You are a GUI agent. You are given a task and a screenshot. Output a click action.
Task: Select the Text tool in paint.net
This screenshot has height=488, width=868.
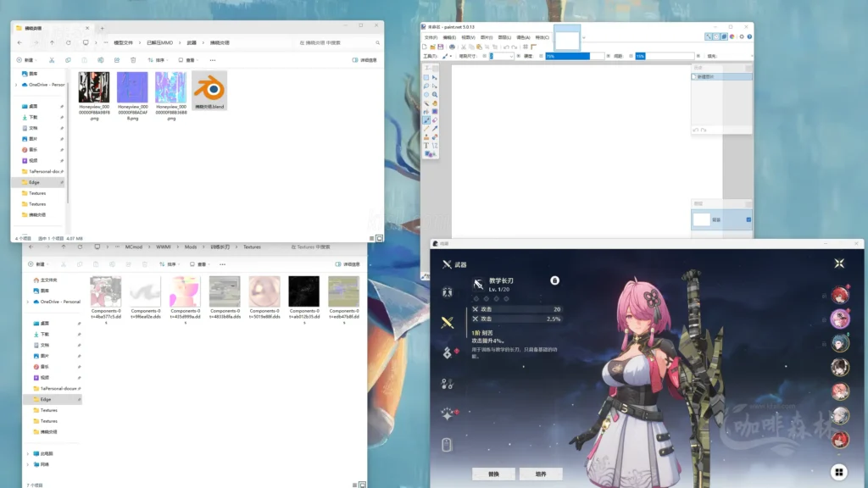(426, 146)
